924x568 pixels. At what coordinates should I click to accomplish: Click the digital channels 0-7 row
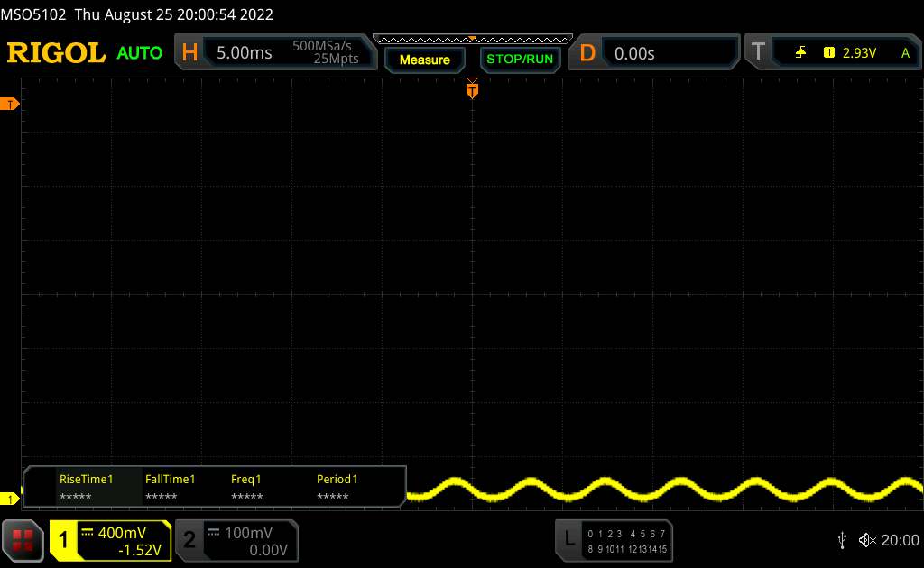click(x=626, y=534)
